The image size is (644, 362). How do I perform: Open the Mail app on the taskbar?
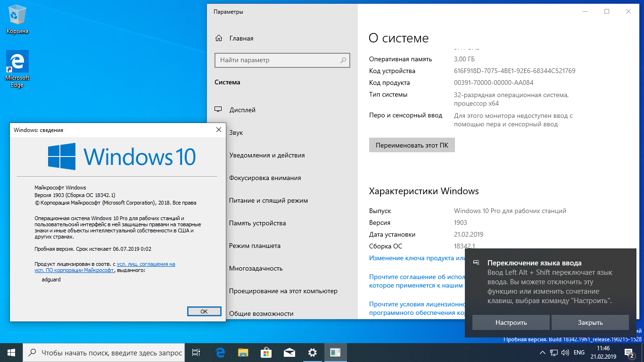289,352
